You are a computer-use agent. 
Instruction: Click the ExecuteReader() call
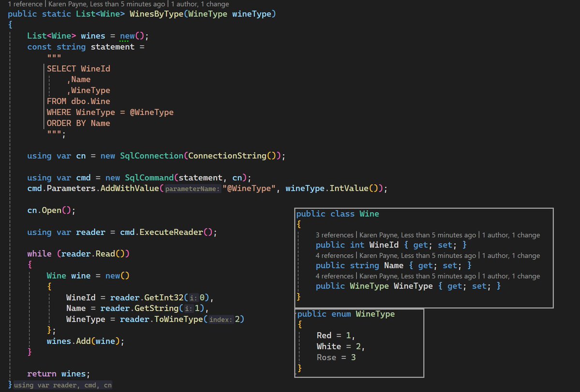pyautogui.click(x=175, y=232)
